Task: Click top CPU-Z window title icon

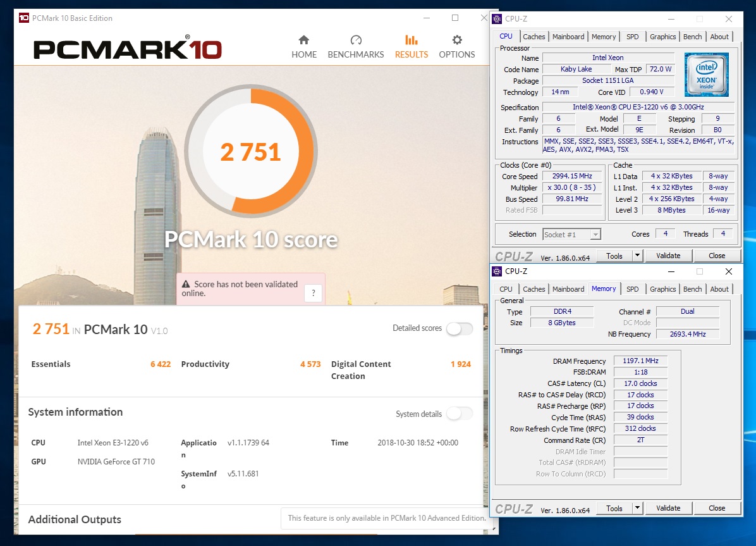Action: 497,19
